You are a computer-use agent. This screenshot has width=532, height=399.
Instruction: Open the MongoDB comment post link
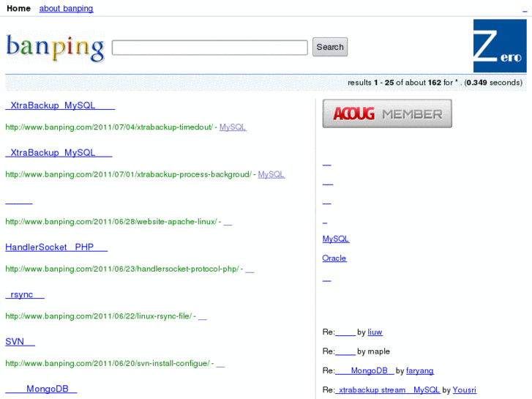(364, 371)
